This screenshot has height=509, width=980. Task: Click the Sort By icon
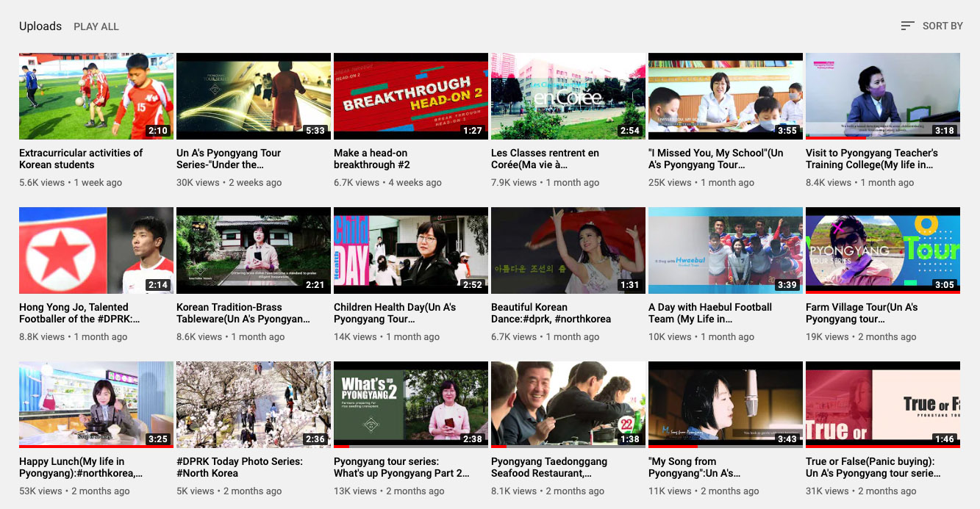pyautogui.click(x=907, y=26)
